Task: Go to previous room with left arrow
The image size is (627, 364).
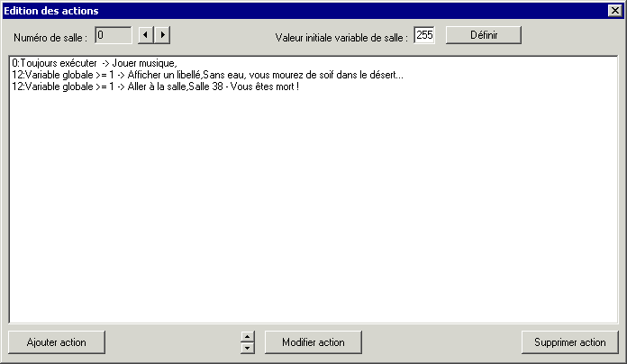Action: 146,35
